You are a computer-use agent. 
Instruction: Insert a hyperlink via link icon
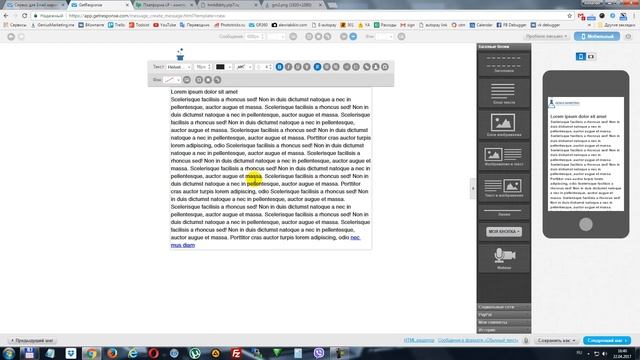pyautogui.click(x=367, y=67)
